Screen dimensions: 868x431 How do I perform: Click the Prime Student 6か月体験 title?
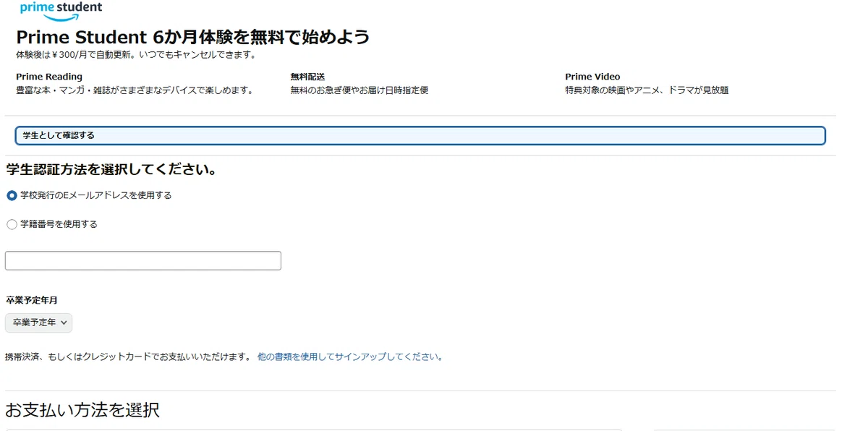192,37
